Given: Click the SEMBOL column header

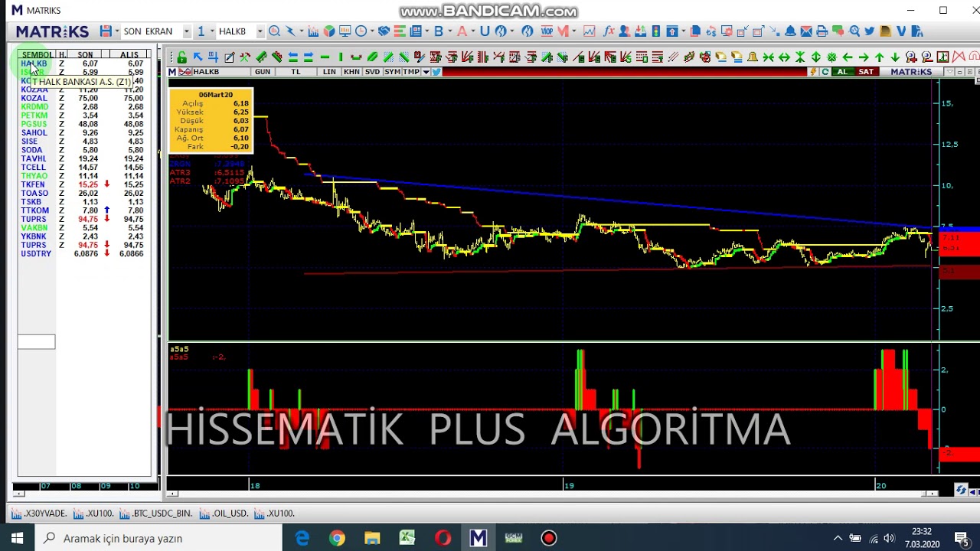Looking at the screenshot, I should [x=37, y=55].
